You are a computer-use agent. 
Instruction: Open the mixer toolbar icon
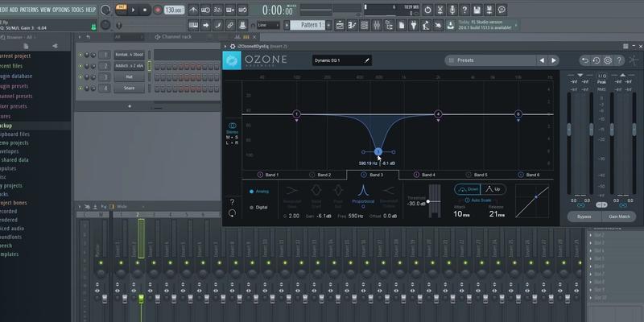pyautogui.click(x=377, y=25)
